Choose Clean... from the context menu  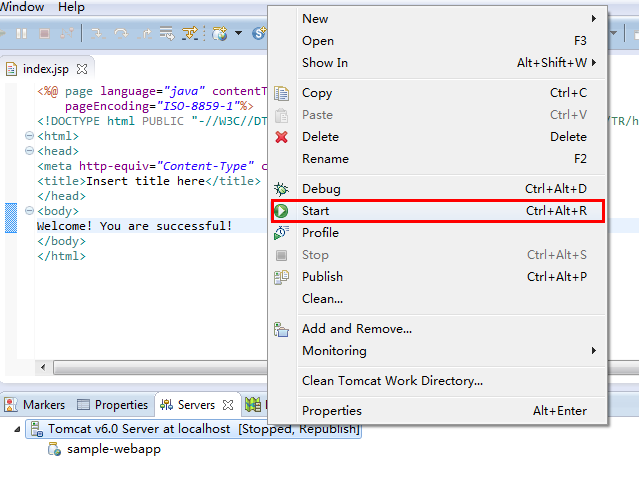439,299
